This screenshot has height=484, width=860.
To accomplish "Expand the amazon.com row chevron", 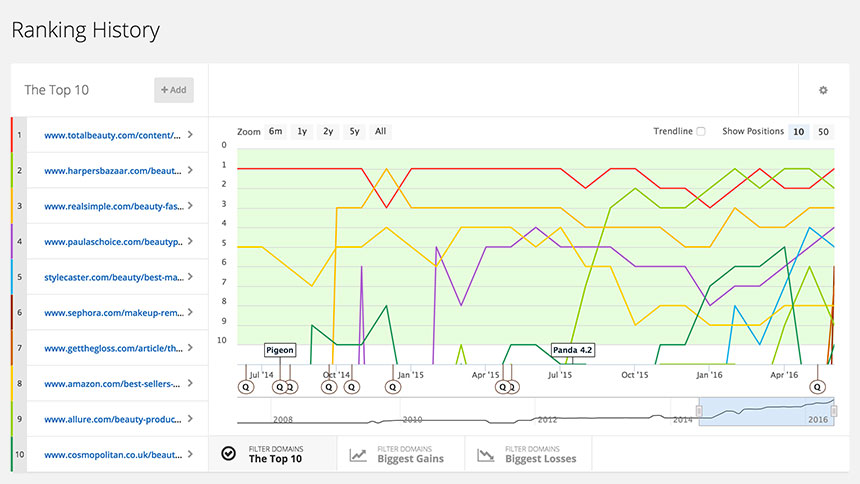I will click(190, 383).
